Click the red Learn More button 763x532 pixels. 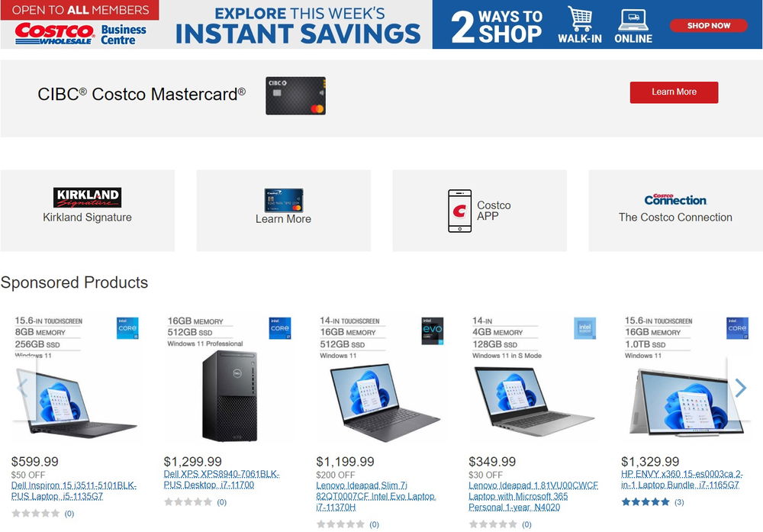(674, 92)
